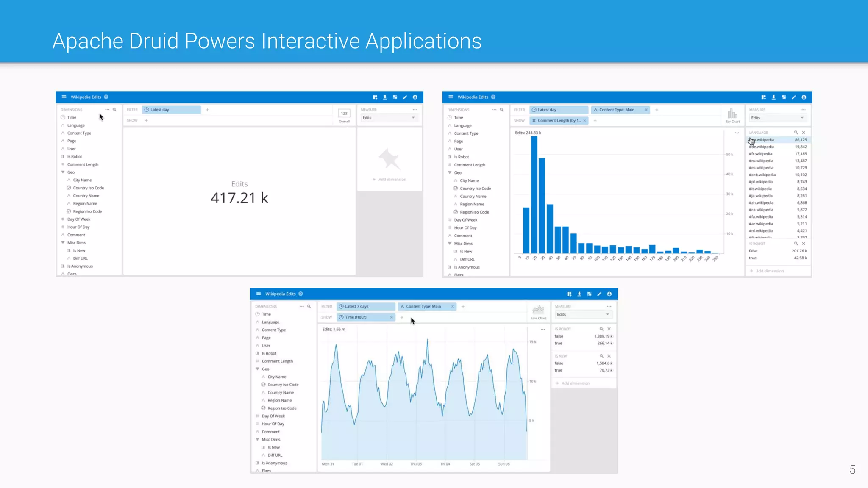Remove Content Type: Main filter in bottom screenshot
Screen dimensions: 868x488
tap(452, 307)
